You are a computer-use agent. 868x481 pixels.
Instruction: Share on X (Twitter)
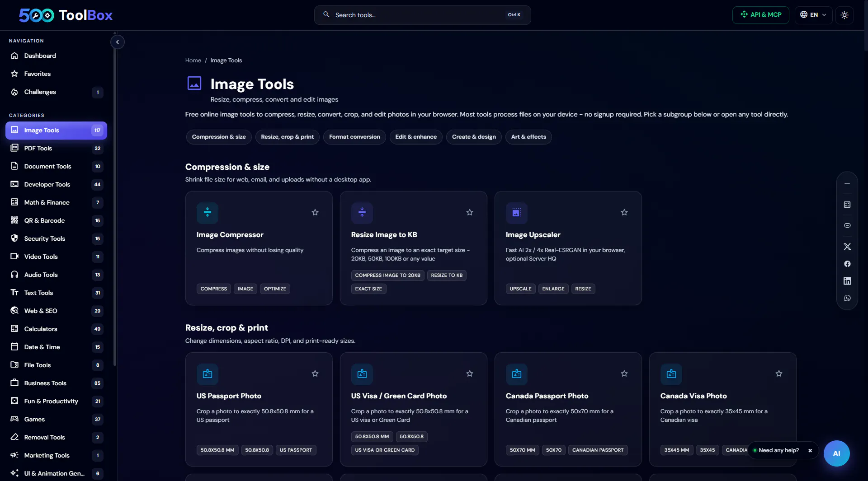[847, 247]
